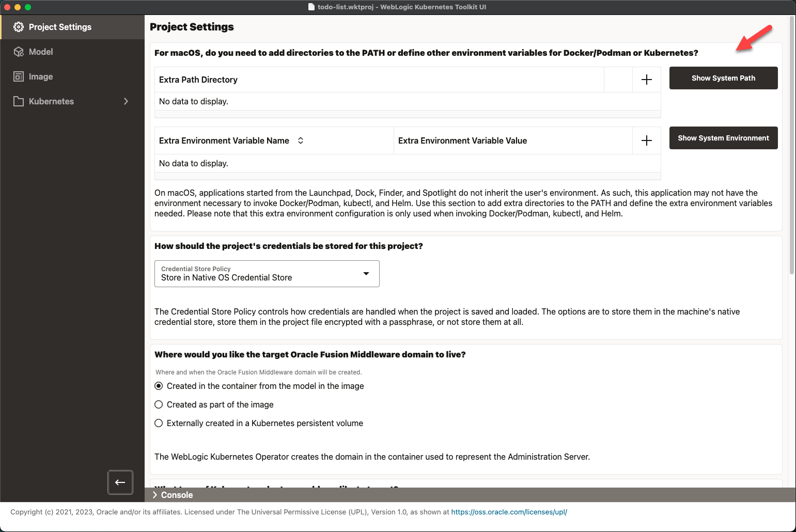Click 'No data to display.' under Extra Path Directory
Viewport: 796px width, 532px height.
tap(194, 101)
